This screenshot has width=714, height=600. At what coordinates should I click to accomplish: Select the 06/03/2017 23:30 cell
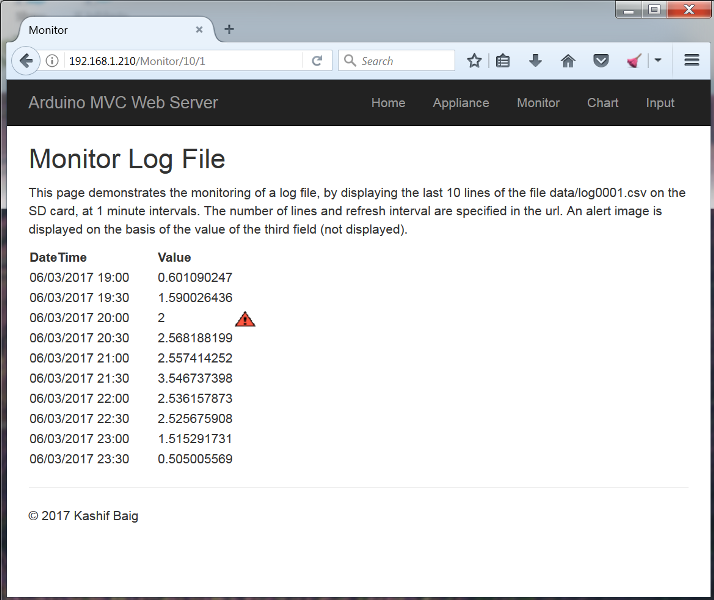79,459
